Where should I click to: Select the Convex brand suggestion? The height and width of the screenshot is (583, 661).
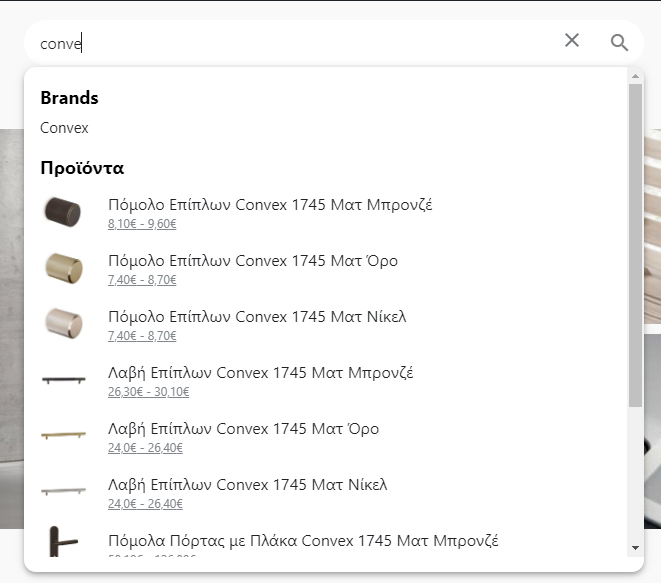[x=64, y=128]
